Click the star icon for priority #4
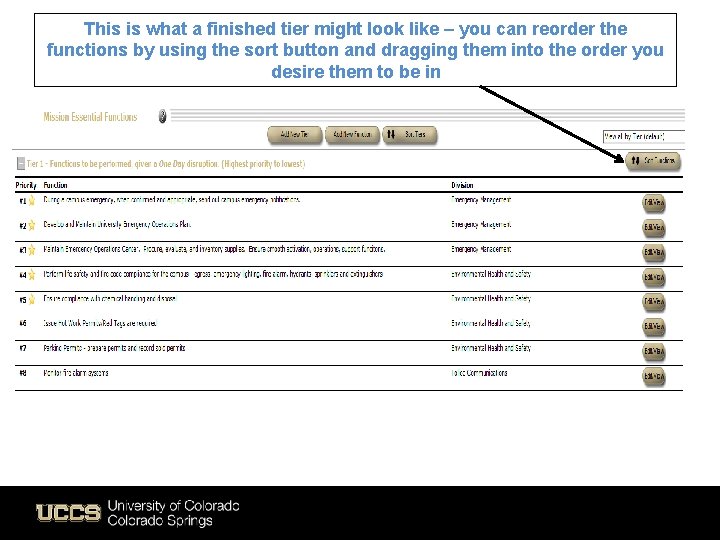This screenshot has height=540, width=720. [x=32, y=275]
